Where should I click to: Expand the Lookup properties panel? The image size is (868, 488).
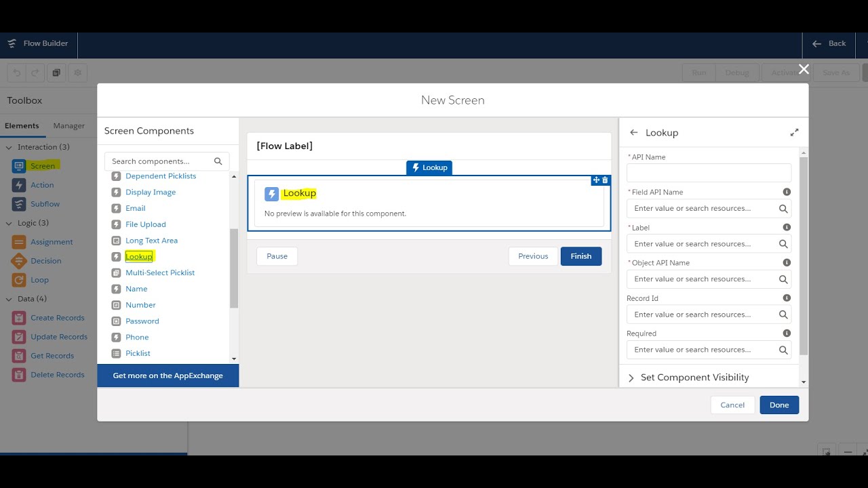click(794, 133)
